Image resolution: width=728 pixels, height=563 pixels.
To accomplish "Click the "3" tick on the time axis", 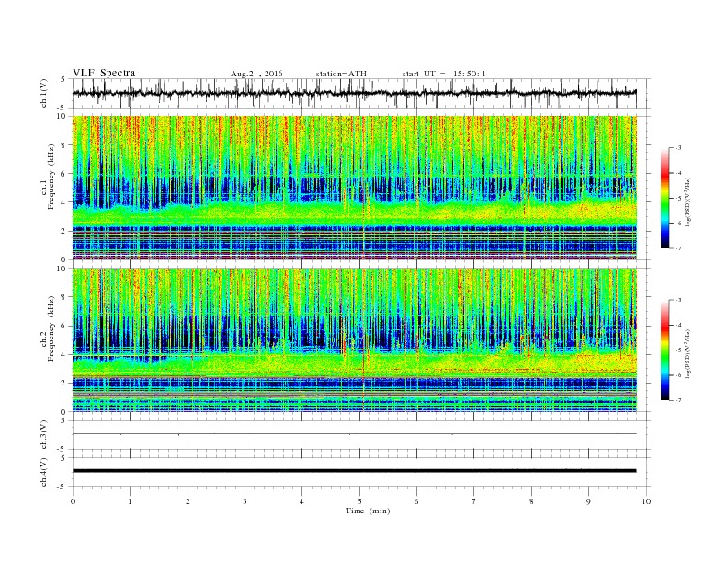I will [x=245, y=501].
